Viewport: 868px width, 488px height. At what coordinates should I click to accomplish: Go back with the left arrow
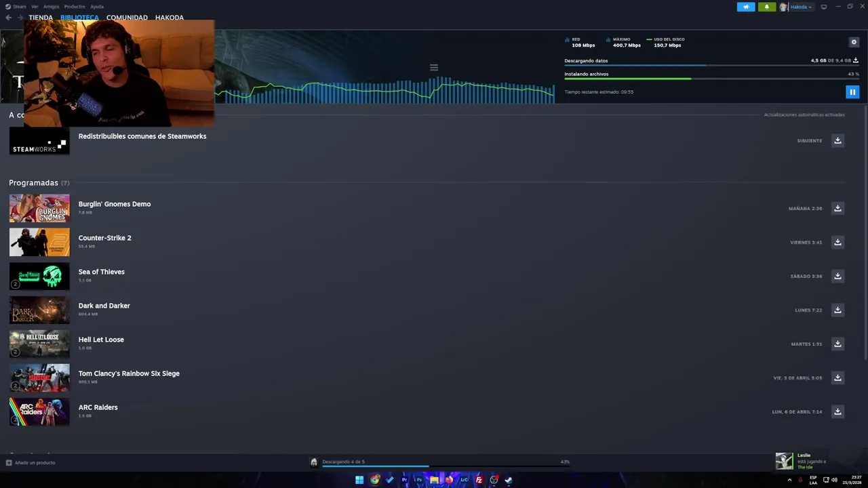pyautogui.click(x=8, y=18)
